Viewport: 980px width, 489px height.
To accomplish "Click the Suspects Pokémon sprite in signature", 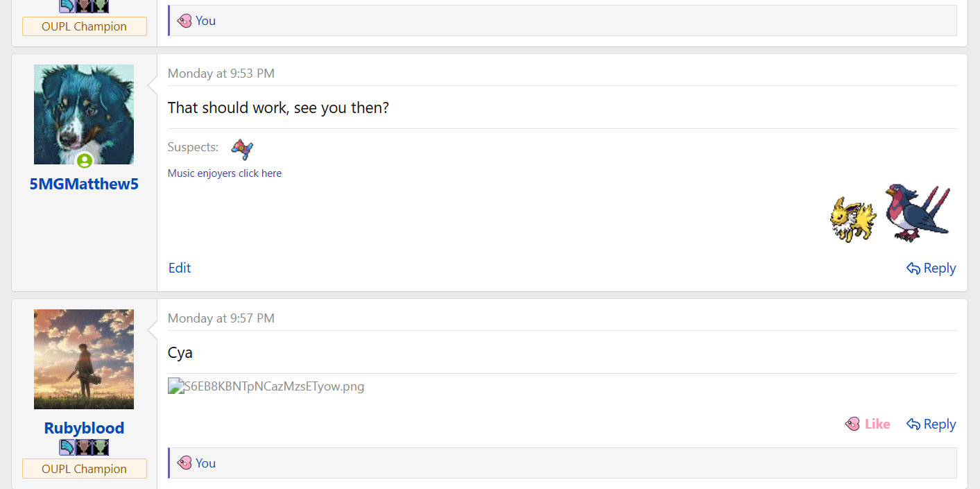I will coord(242,148).
